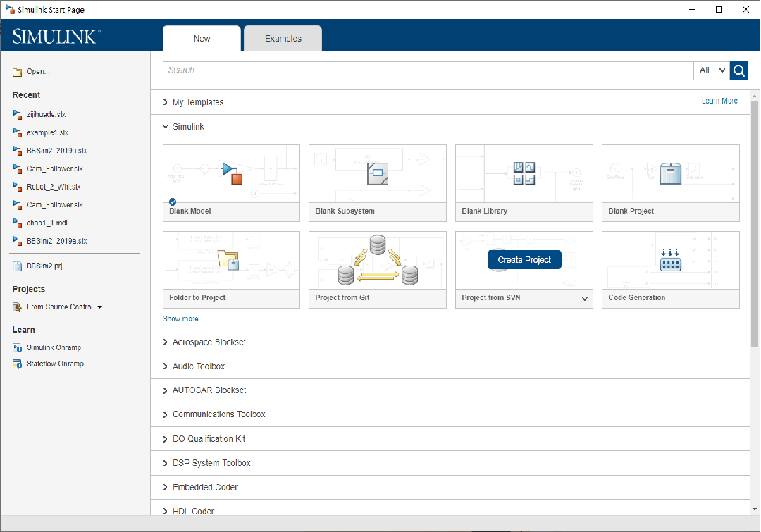Click the Code Generation chip icon
This screenshot has width=761, height=532.
tap(671, 260)
